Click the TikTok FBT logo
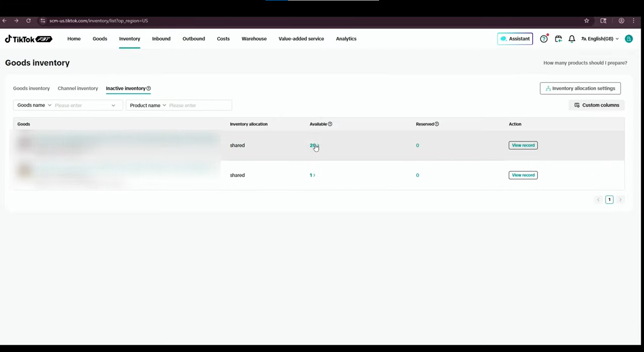The height and width of the screenshot is (352, 644). point(28,39)
